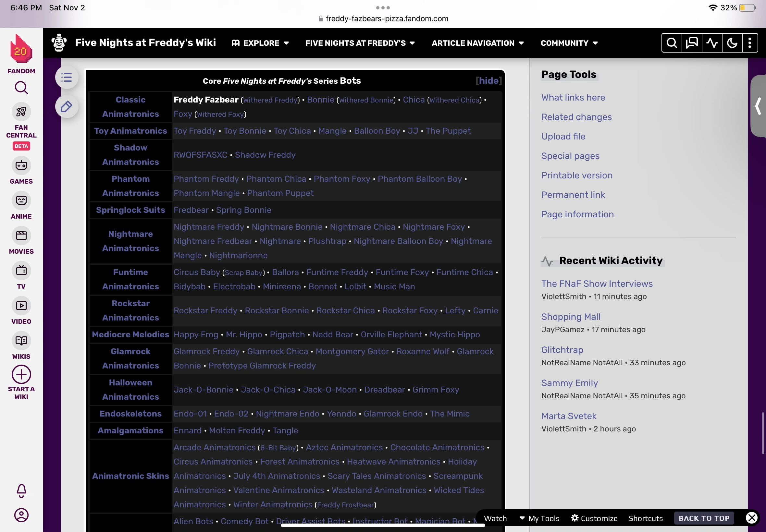Open What links here tool
Viewport: 766px width, 532px height.
pos(573,97)
